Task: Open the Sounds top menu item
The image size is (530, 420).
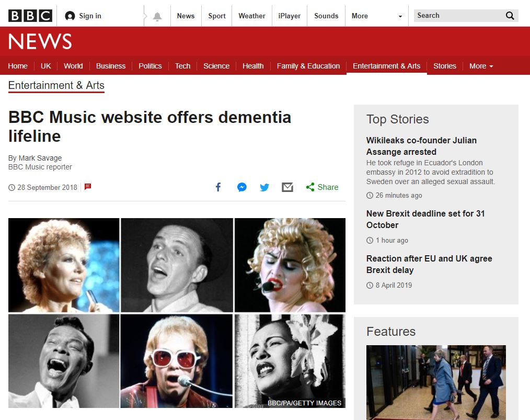Action: (x=326, y=16)
